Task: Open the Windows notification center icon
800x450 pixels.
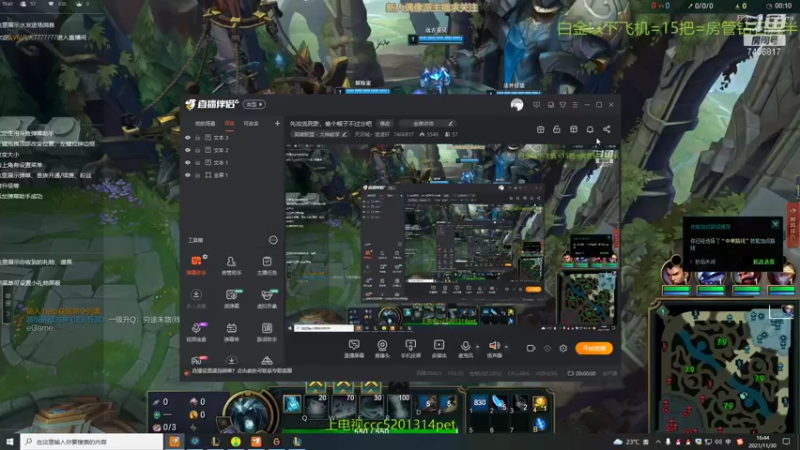Action: (786, 442)
